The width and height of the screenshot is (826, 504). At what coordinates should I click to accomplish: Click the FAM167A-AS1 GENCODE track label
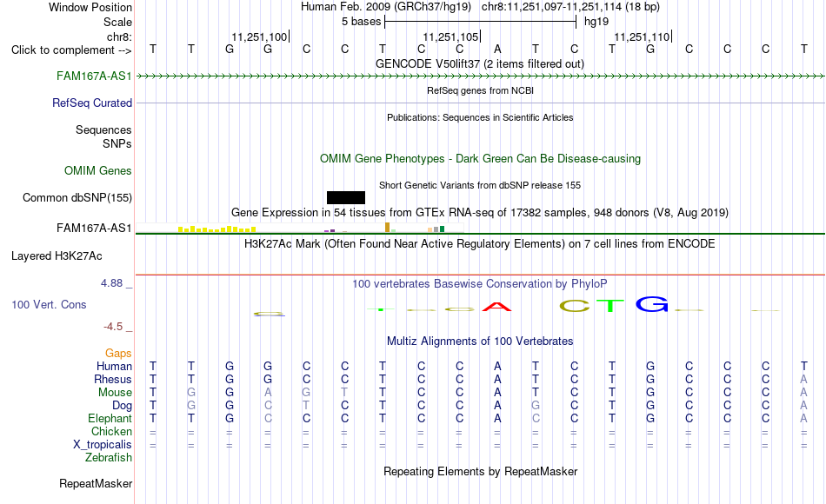pyautogui.click(x=94, y=76)
